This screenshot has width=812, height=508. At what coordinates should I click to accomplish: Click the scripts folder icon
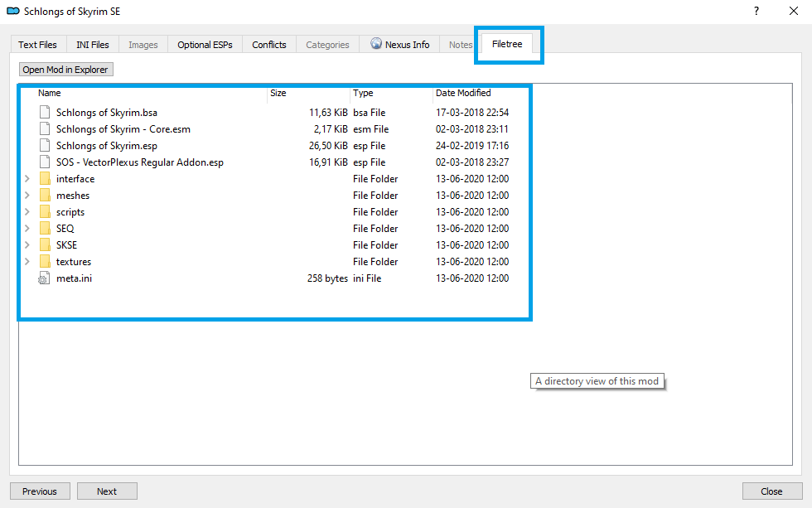tap(45, 212)
